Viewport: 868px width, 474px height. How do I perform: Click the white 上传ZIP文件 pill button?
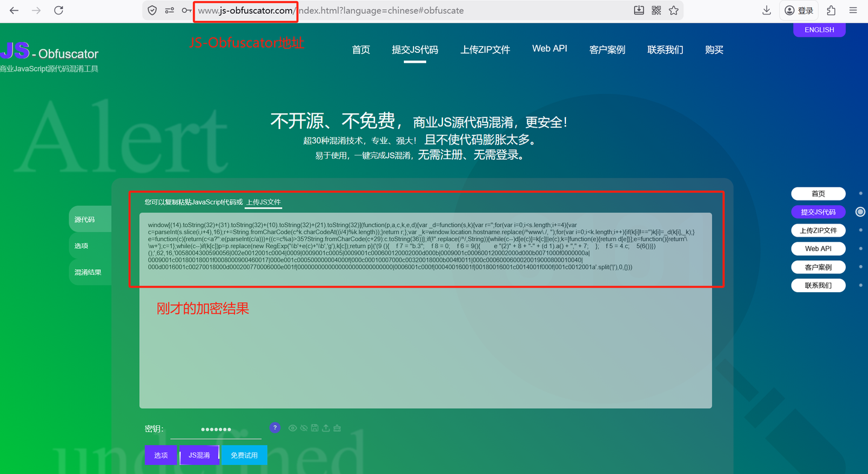(818, 231)
